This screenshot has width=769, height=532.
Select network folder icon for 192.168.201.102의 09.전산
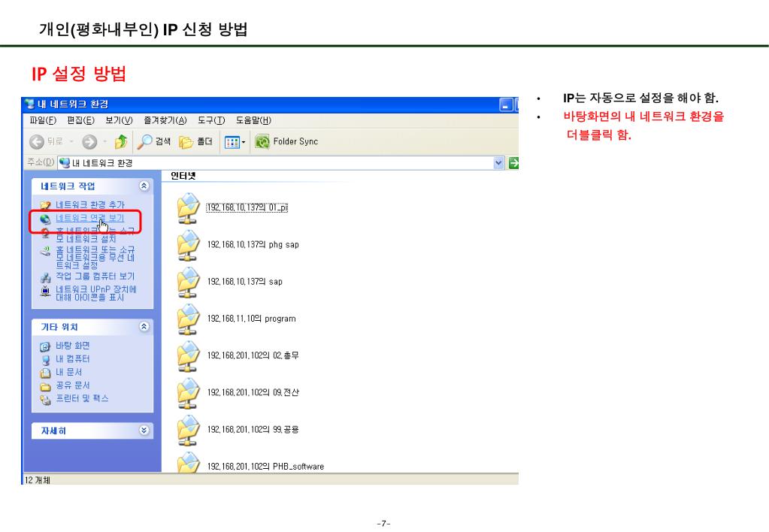(188, 393)
